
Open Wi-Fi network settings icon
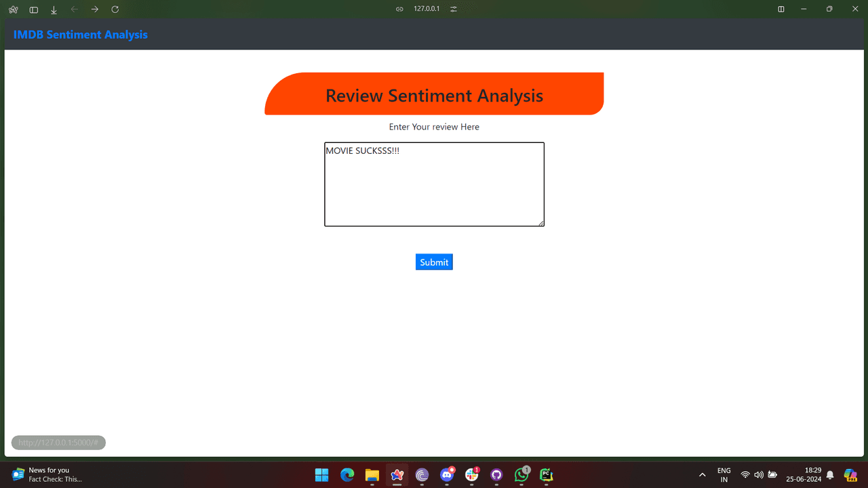pyautogui.click(x=745, y=474)
